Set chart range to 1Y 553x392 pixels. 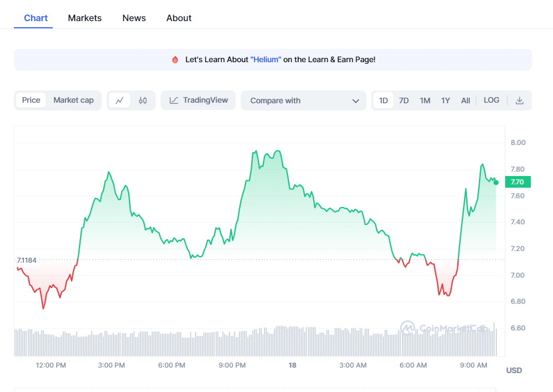[445, 100]
